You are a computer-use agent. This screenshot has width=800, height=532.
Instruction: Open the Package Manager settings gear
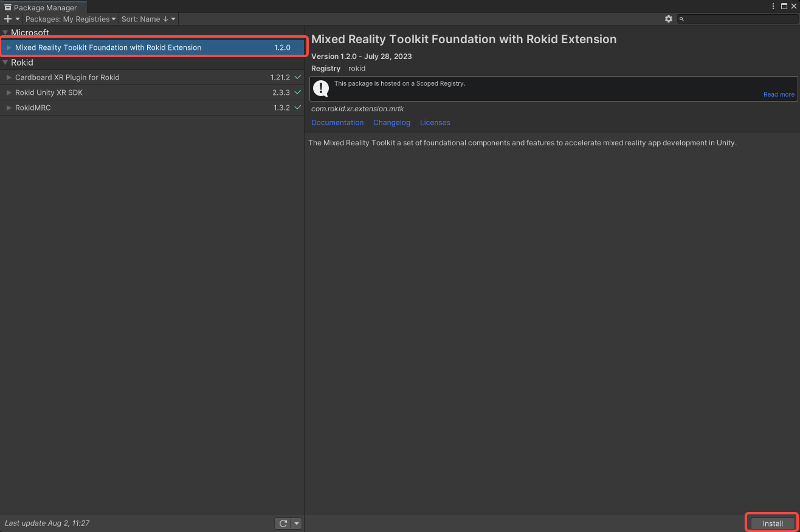point(669,19)
